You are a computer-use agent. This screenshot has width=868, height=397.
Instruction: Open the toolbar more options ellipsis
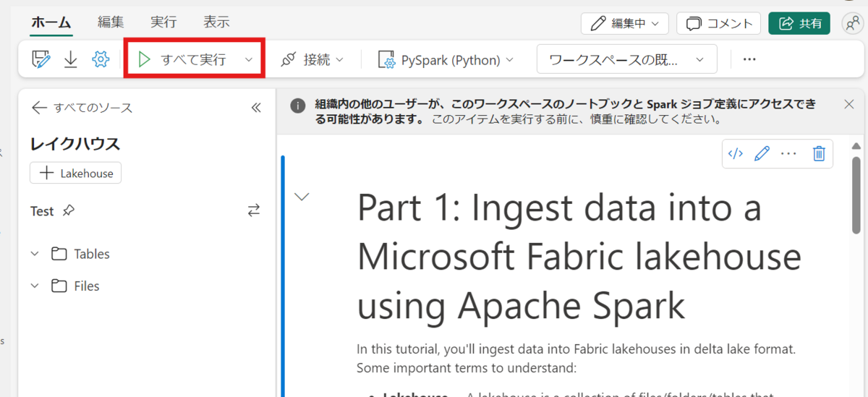coord(749,59)
